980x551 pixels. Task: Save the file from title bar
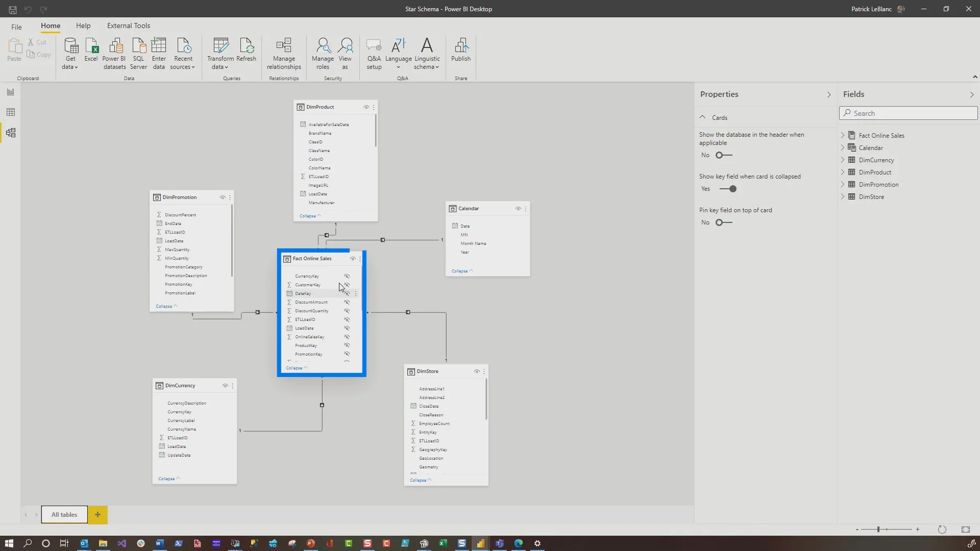click(x=13, y=9)
